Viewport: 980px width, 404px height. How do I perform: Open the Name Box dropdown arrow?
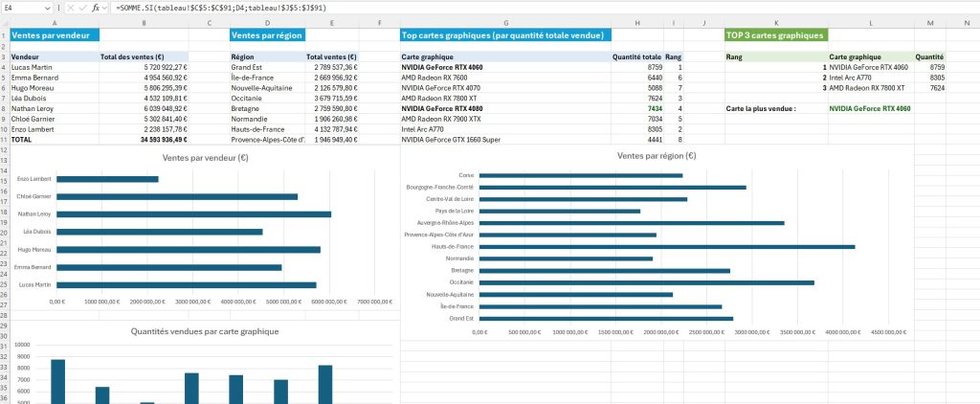click(x=48, y=8)
